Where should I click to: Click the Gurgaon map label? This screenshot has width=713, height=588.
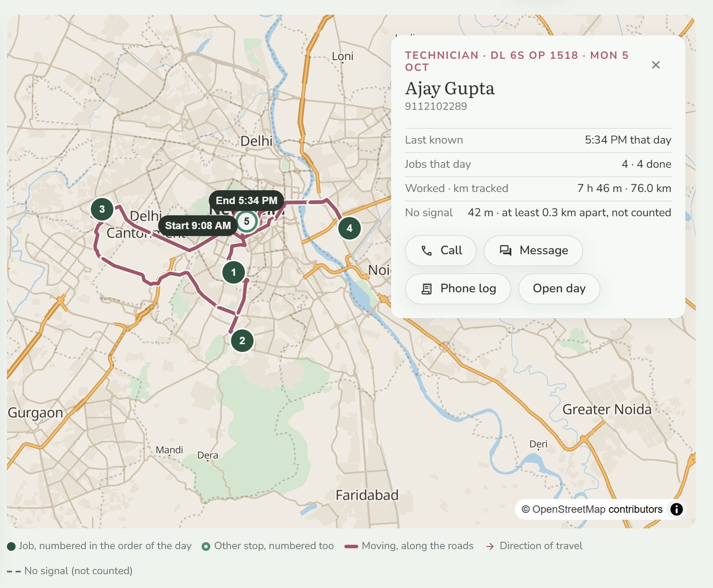click(35, 413)
